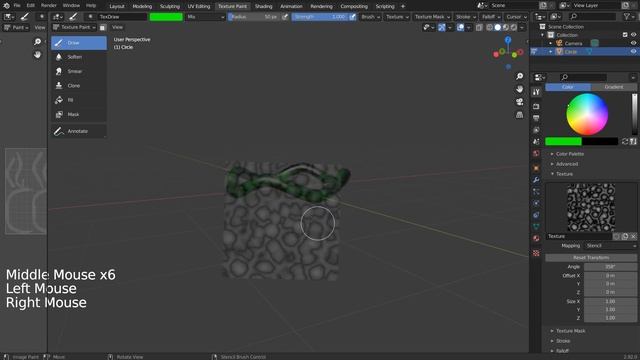Click the pan hand in image editor
This screenshot has width=640, height=360.
point(37,54)
